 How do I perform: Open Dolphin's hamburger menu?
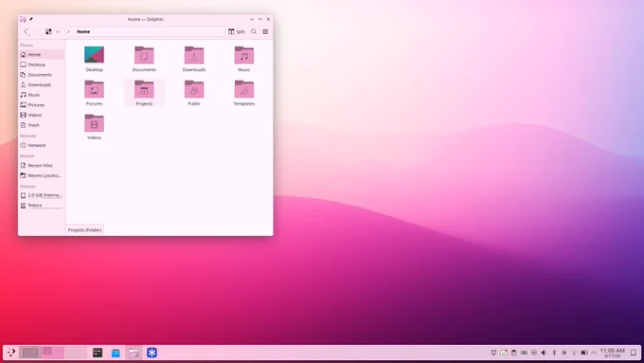(265, 31)
